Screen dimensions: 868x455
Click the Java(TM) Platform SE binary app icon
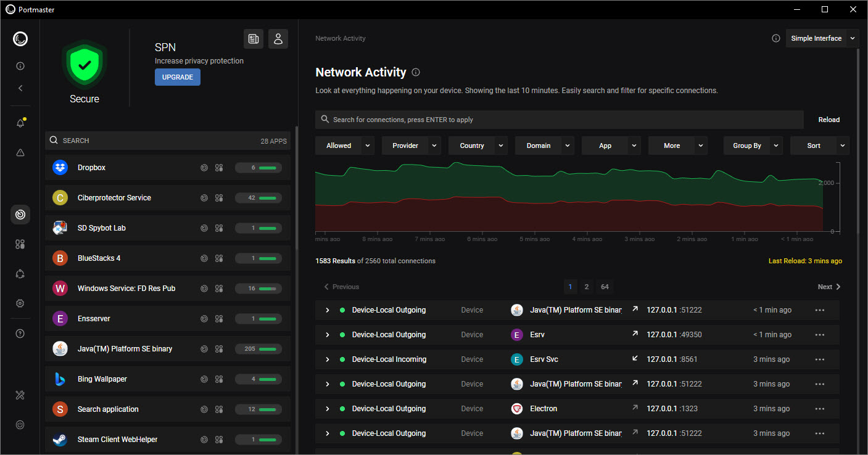coord(60,349)
